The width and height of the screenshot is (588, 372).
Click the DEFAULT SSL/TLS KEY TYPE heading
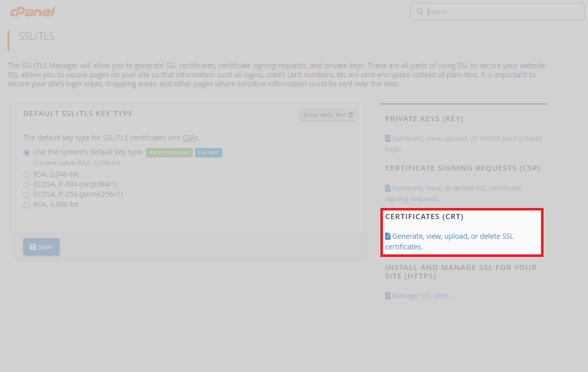78,114
